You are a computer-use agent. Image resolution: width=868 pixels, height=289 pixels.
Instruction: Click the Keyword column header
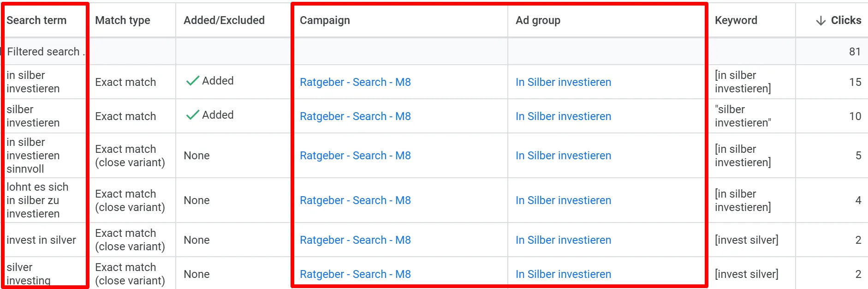736,20
